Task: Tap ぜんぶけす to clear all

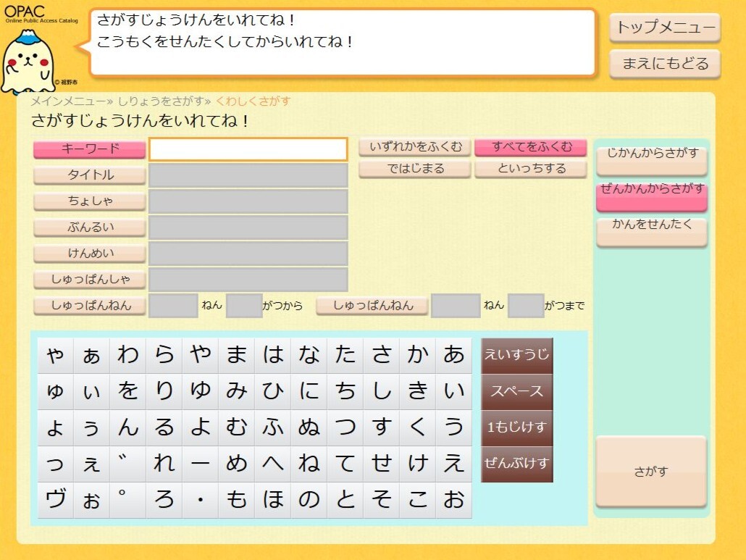Action: [x=517, y=464]
